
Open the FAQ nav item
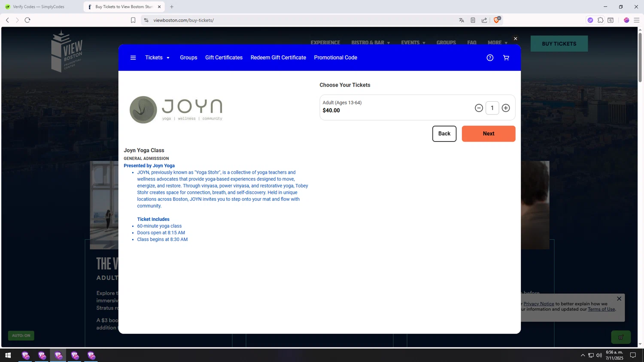click(472, 42)
